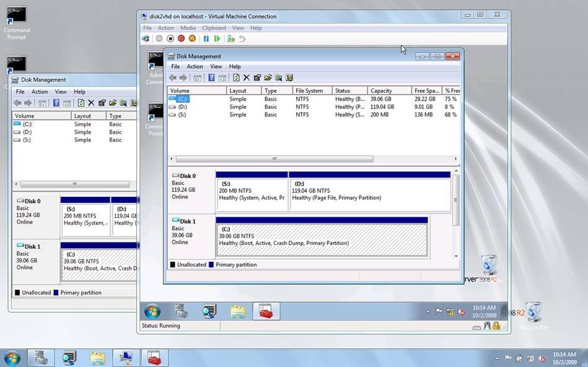This screenshot has height=367, width=588.
Task: Click the host Start button orb
Action: (x=12, y=358)
